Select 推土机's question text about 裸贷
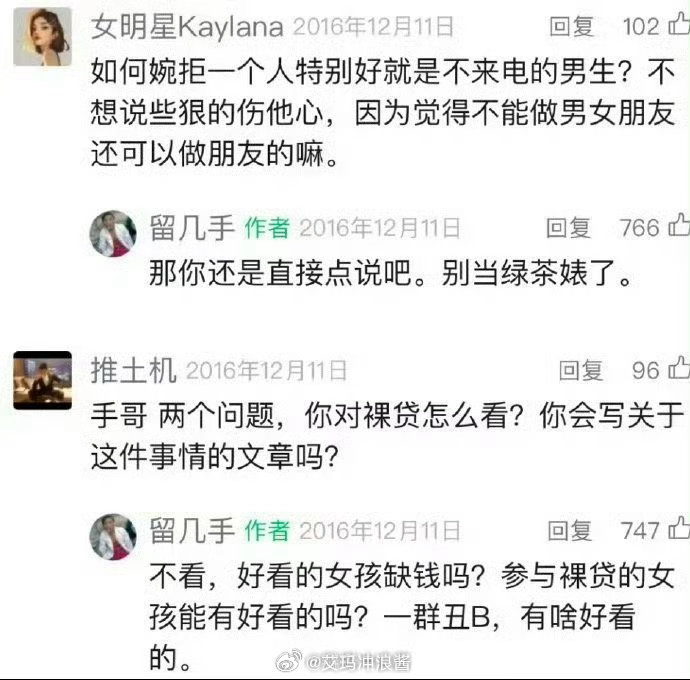Viewport: 690px width, 680px height. pyautogui.click(x=387, y=436)
